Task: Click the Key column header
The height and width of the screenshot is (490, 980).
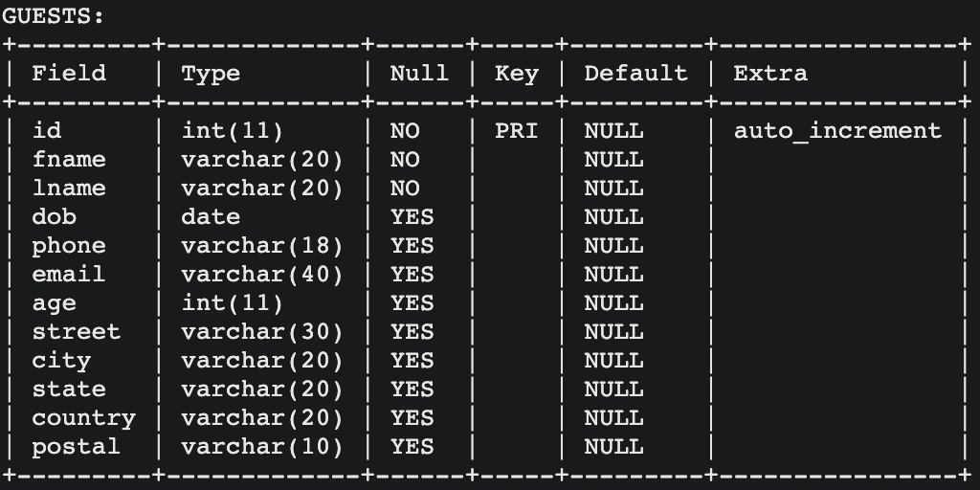Action: click(x=517, y=74)
